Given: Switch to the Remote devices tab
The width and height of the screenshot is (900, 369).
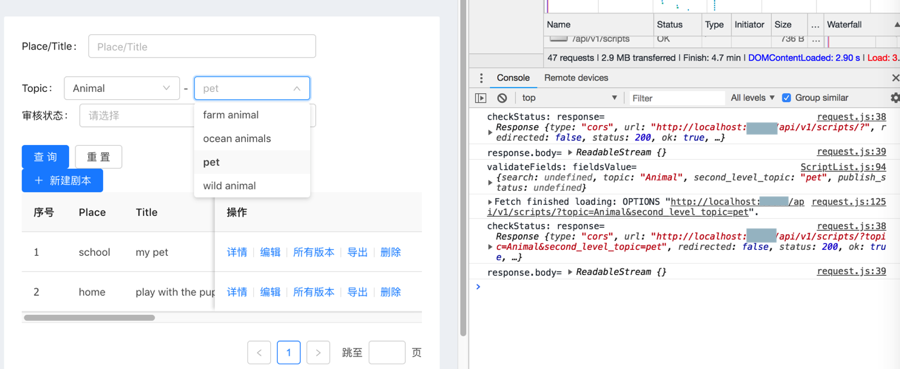Looking at the screenshot, I should (576, 78).
